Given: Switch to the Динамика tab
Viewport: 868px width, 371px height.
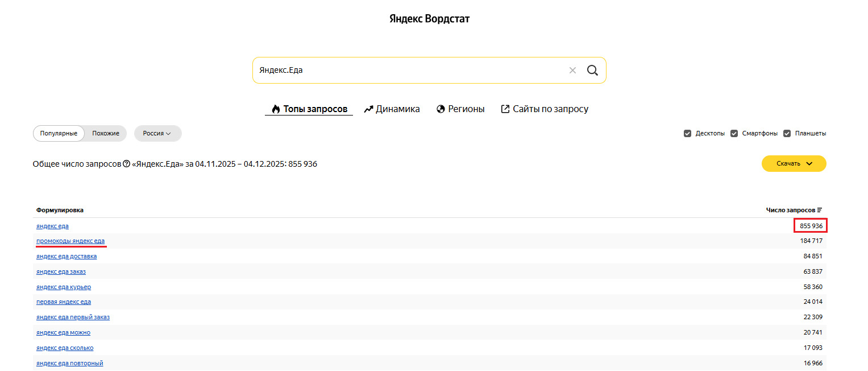Looking at the screenshot, I should coord(392,109).
